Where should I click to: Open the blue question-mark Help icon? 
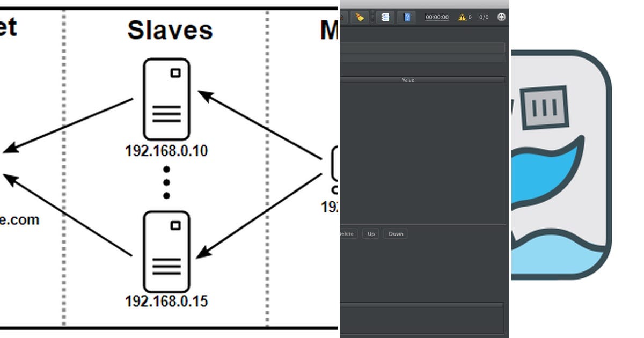[x=407, y=17]
